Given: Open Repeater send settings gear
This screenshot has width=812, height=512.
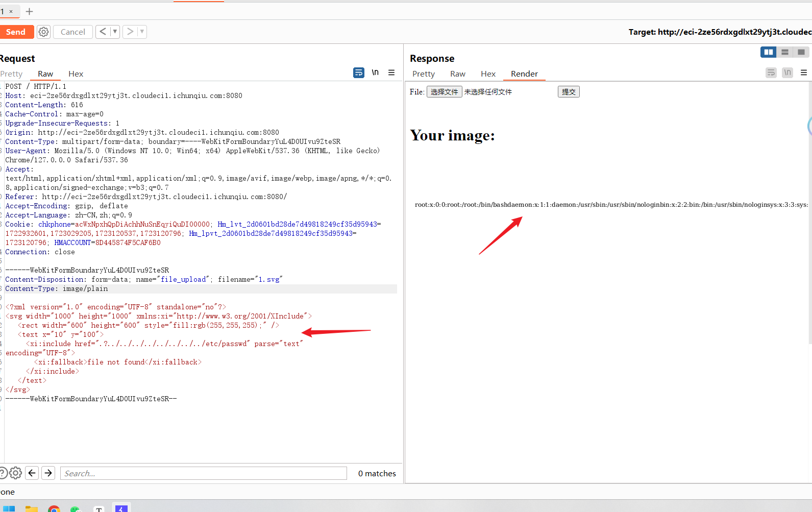Looking at the screenshot, I should [x=44, y=32].
